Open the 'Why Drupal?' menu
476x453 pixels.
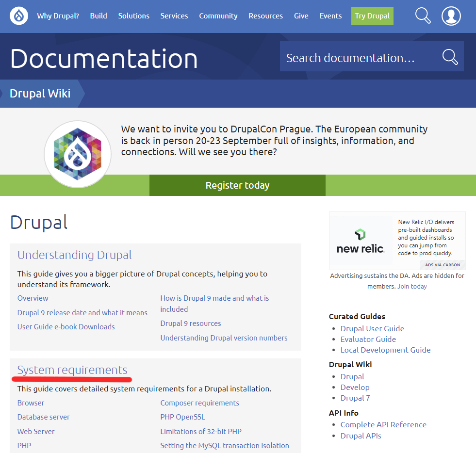tap(58, 16)
